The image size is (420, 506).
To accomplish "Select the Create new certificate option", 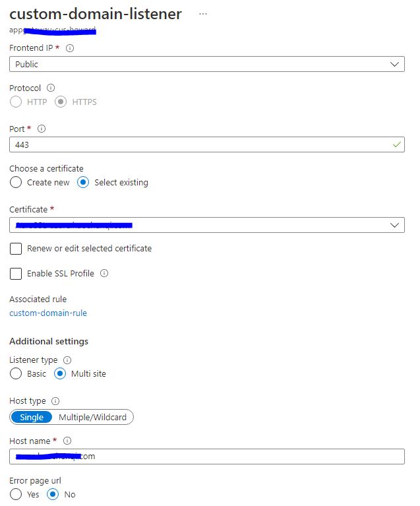I will tap(16, 182).
